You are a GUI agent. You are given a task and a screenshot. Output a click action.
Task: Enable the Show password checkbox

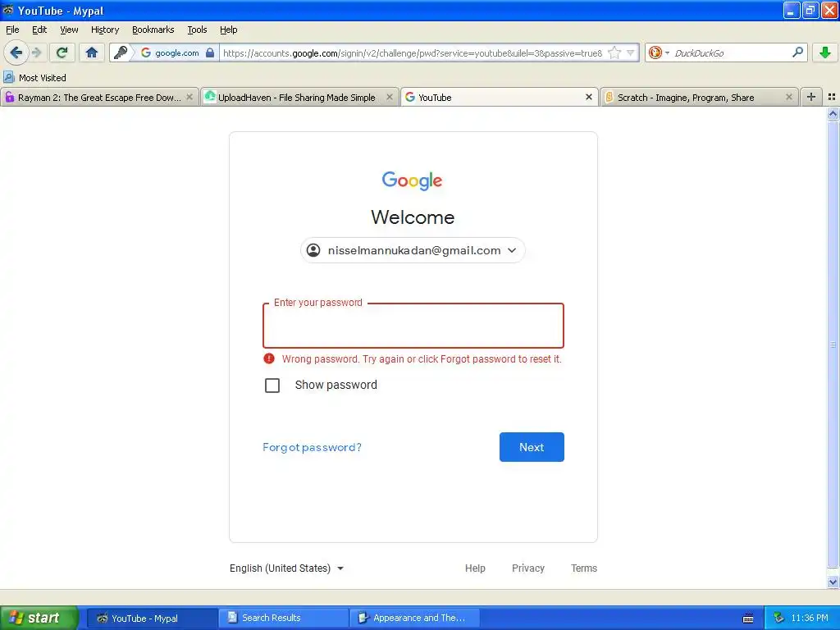coord(272,386)
